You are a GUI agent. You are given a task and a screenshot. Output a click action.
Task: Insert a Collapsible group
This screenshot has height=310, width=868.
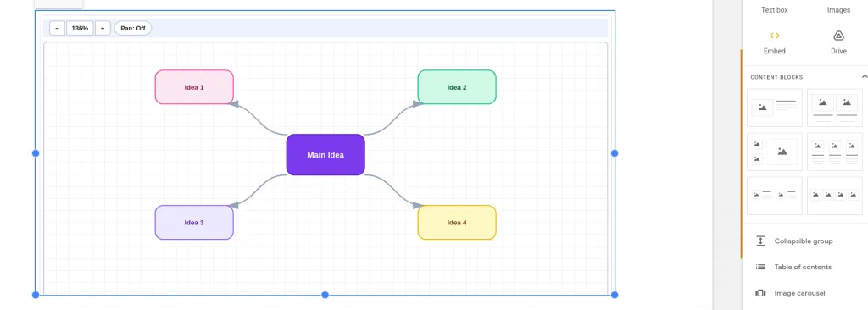(x=803, y=241)
